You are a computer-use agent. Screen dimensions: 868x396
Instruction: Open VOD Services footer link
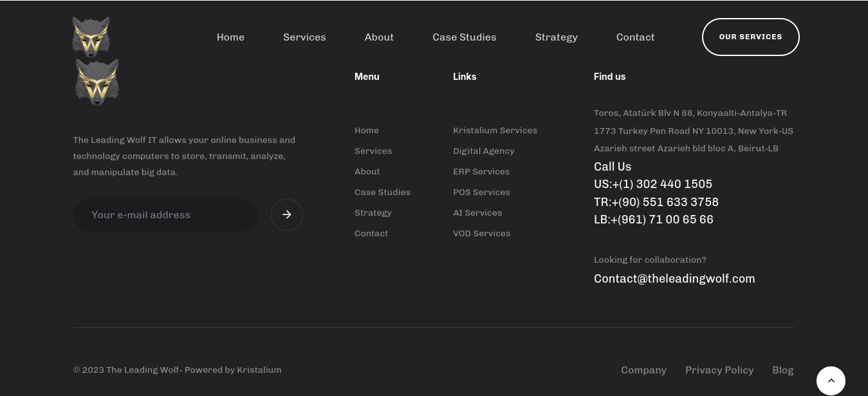(481, 233)
